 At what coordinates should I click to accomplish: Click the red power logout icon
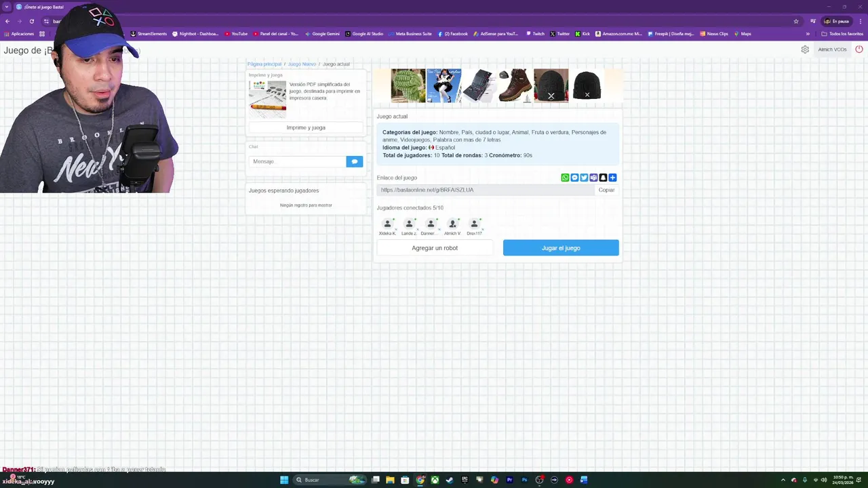tap(859, 49)
